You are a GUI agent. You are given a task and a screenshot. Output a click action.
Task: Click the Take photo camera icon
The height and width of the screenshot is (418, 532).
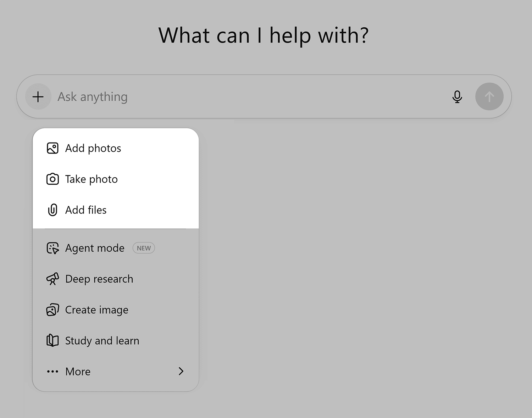[x=52, y=179]
